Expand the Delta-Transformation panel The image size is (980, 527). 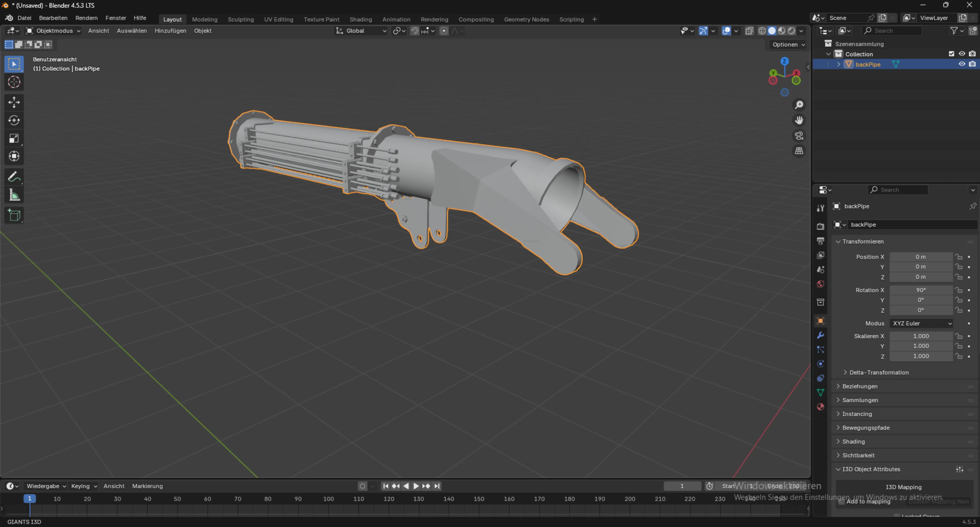[879, 373]
